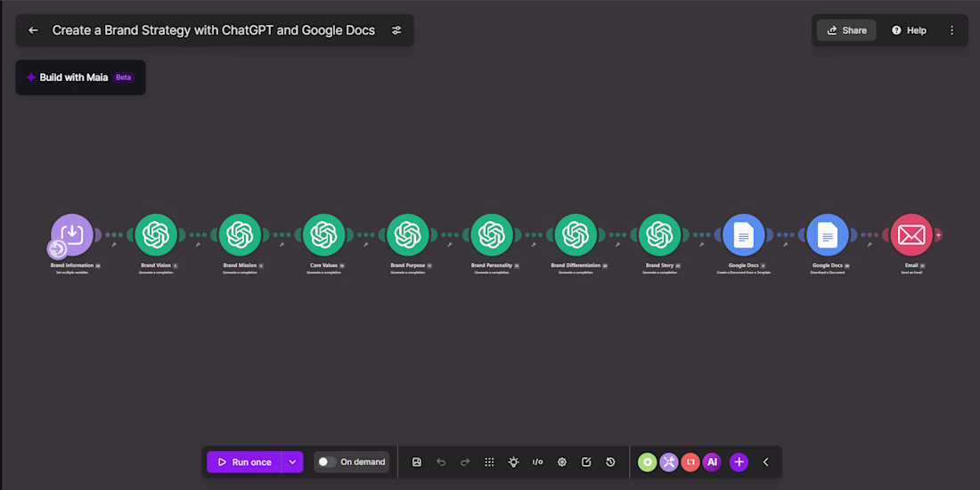Open scenario inputs and outputs (I/O)
The height and width of the screenshot is (490, 980).
pos(537,461)
